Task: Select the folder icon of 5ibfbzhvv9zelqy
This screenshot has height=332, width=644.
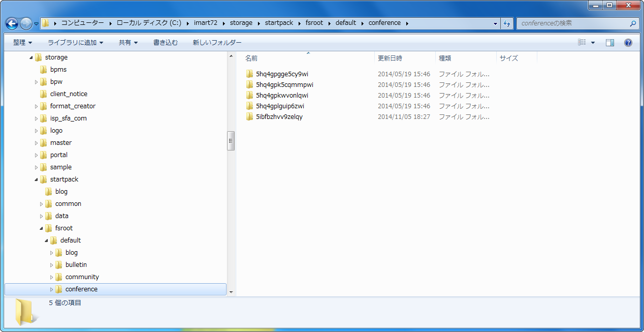Action: (x=249, y=117)
